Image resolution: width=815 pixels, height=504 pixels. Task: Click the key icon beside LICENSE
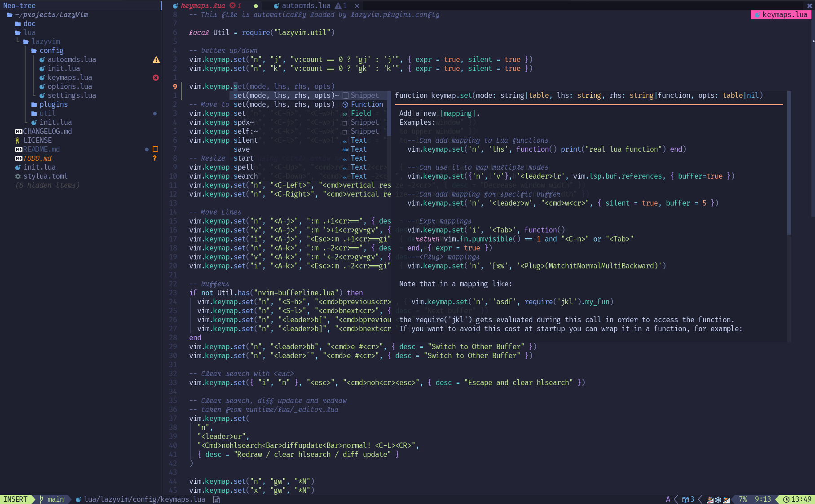tap(18, 140)
